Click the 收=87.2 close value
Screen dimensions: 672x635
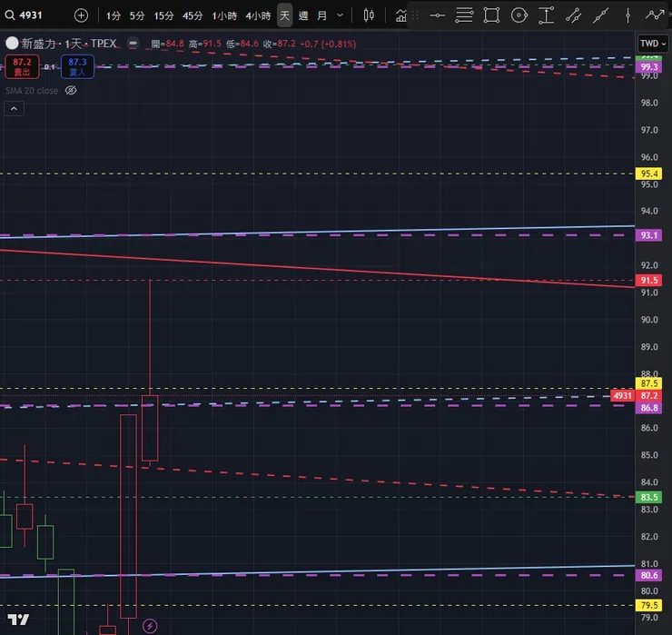coord(280,44)
